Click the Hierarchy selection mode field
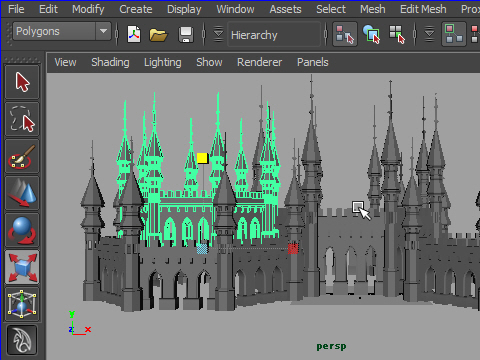This screenshot has height=360, width=480. tap(274, 35)
